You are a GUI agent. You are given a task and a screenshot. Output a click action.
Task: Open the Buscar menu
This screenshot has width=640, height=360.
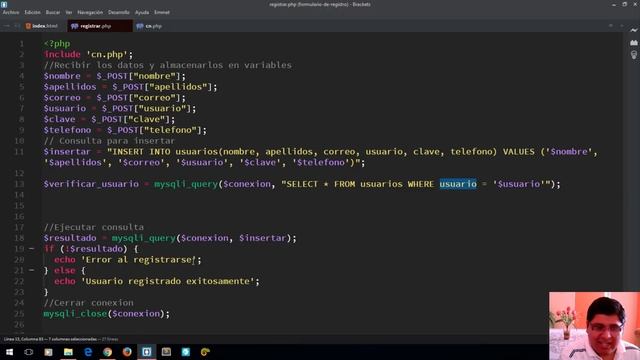[x=53, y=12]
